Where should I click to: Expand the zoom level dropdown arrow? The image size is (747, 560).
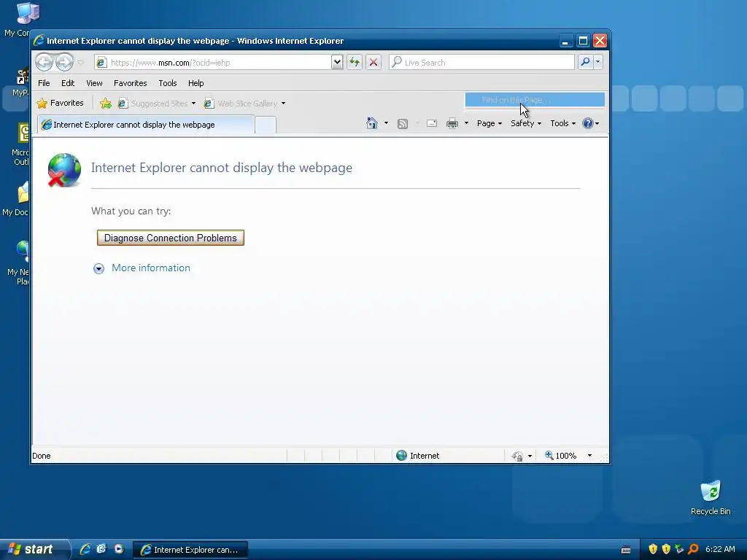589,456
